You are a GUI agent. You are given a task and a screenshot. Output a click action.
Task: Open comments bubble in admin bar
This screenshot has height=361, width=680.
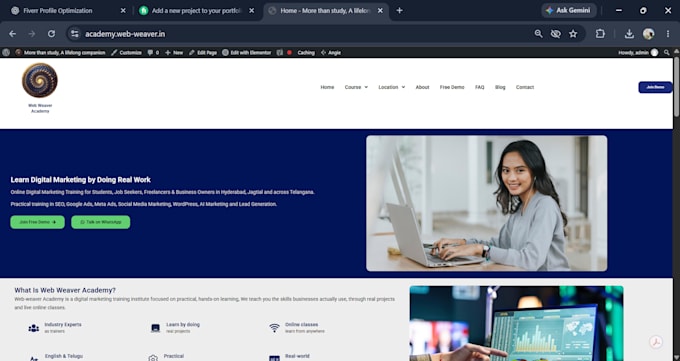click(153, 53)
